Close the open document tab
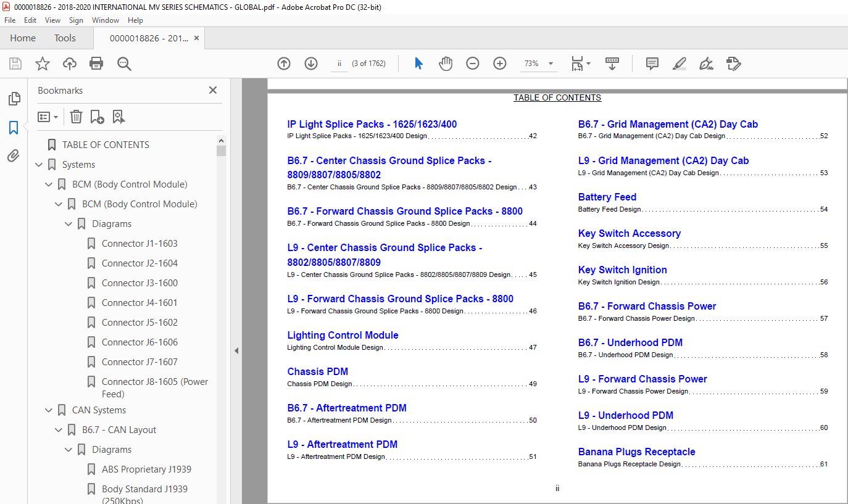The image size is (848, 504). tap(196, 38)
